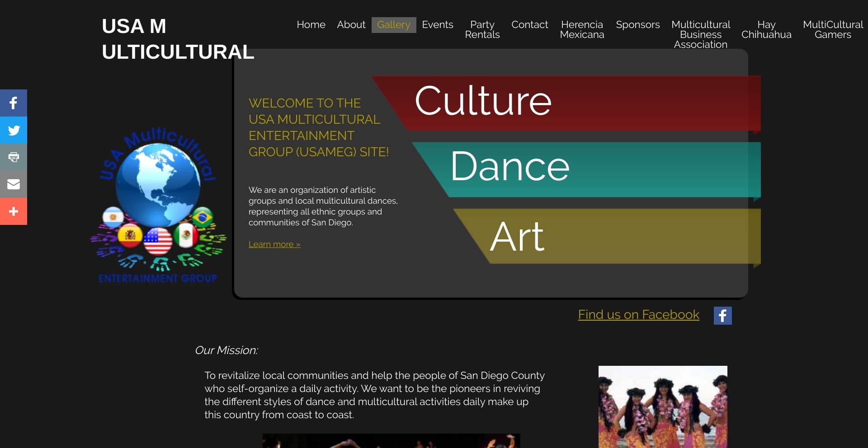Open the dark dance photo below mission
Viewport: 868px width, 448px height.
pyautogui.click(x=392, y=441)
